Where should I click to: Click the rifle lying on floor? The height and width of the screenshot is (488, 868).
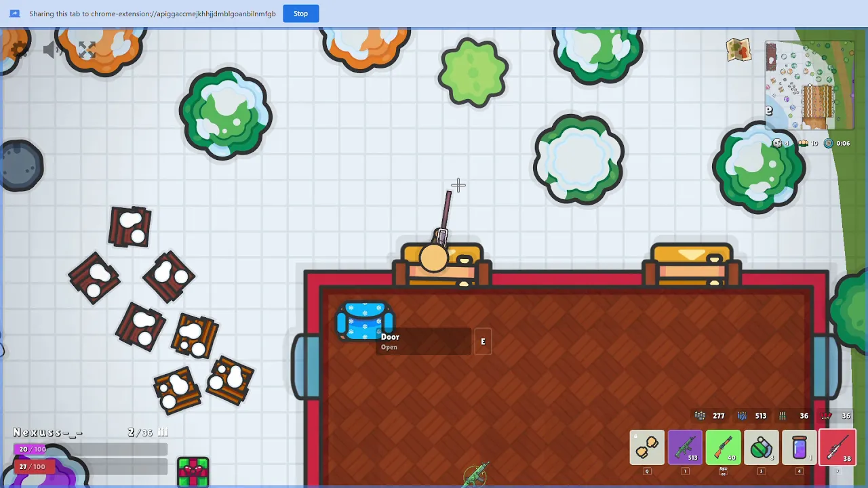[x=476, y=474]
